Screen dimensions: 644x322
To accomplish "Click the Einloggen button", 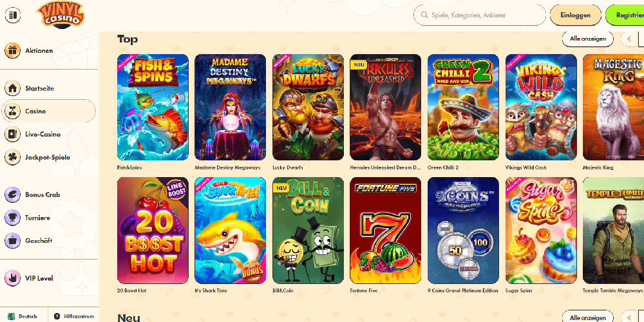I will point(575,15).
